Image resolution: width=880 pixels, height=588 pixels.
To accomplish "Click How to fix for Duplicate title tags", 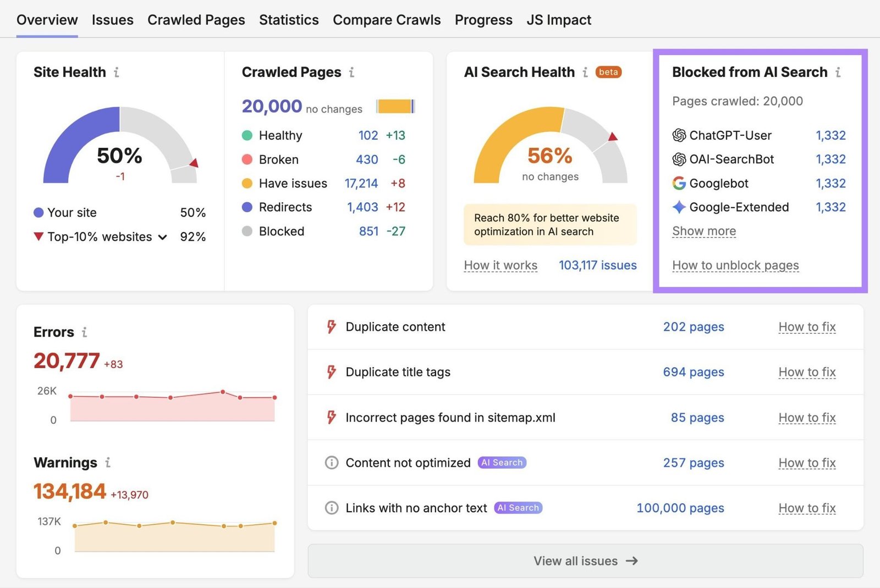I will click(x=807, y=372).
